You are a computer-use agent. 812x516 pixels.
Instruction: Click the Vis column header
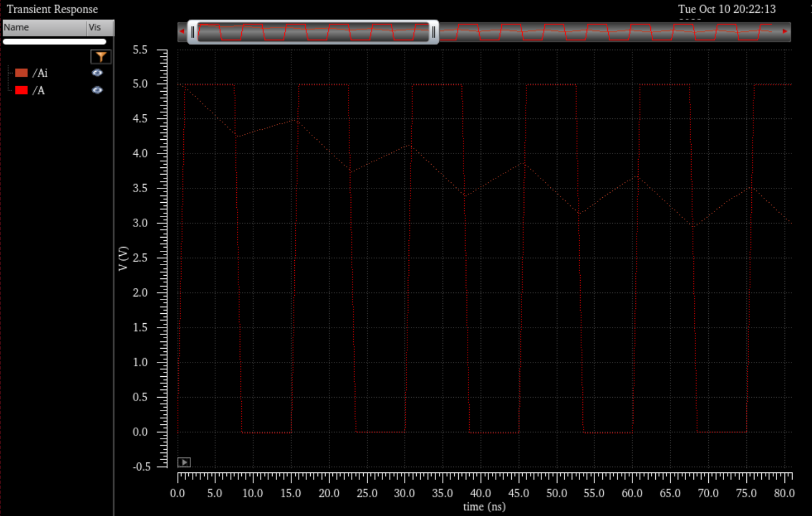99,28
